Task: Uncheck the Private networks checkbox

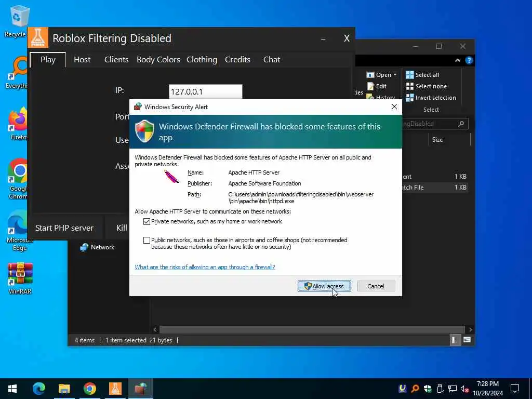Action: [x=147, y=221]
